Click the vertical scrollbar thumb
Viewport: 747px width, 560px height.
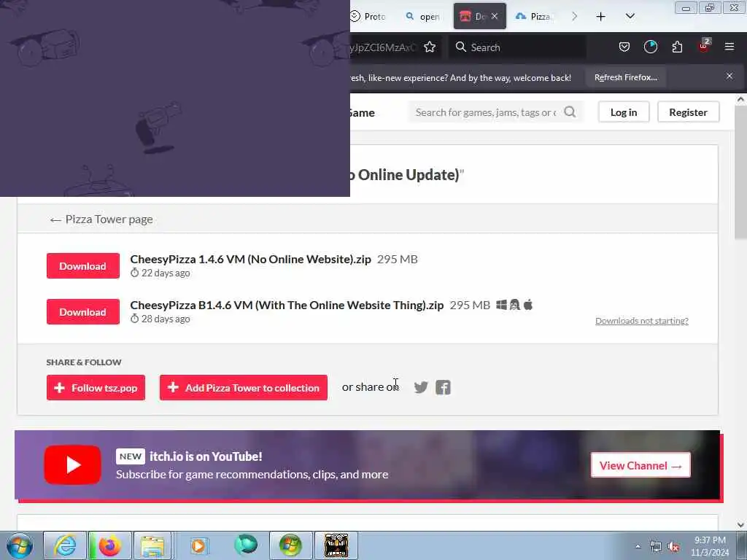click(740, 172)
